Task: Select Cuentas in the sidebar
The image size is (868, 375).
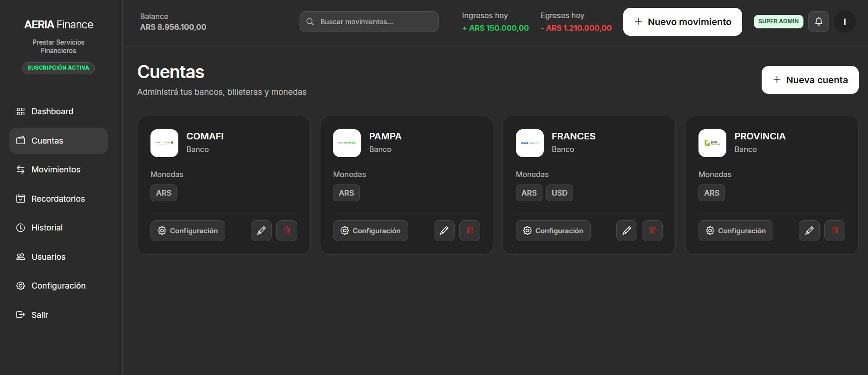Action: [x=59, y=141]
